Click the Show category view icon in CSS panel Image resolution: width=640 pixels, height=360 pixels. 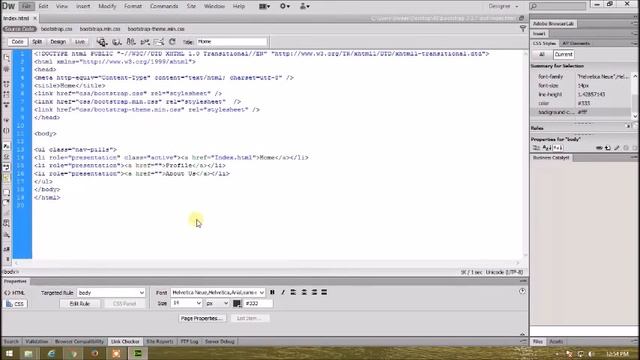click(537, 148)
